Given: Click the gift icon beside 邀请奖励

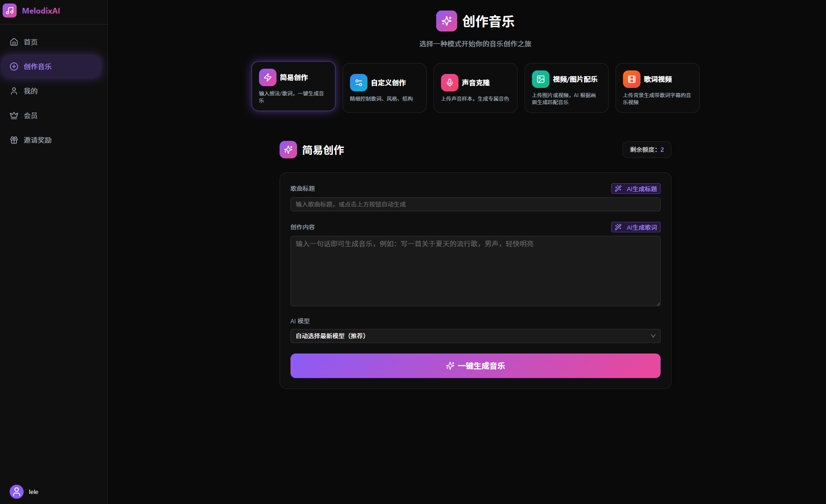Looking at the screenshot, I should (x=14, y=140).
